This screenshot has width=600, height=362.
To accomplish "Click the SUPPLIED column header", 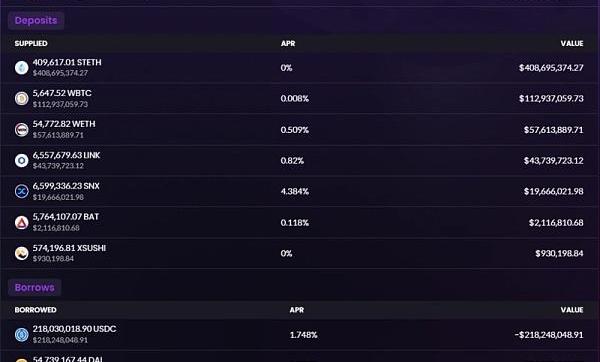I will (31, 43).
